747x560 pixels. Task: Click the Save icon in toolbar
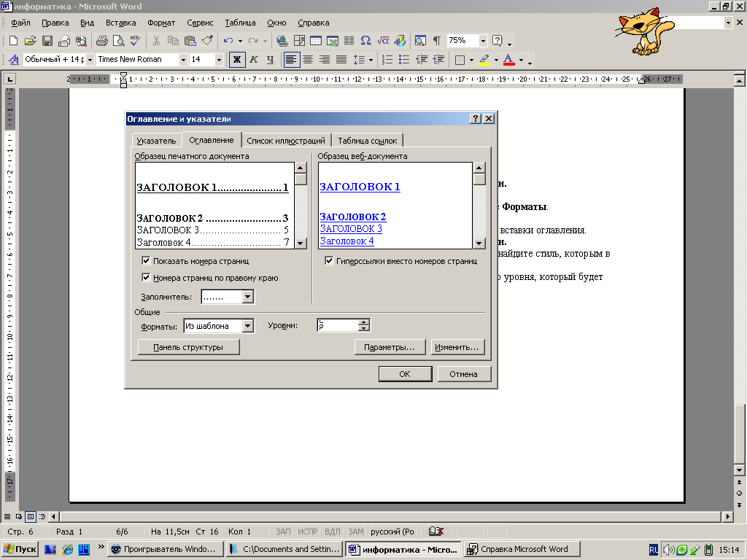[x=47, y=41]
